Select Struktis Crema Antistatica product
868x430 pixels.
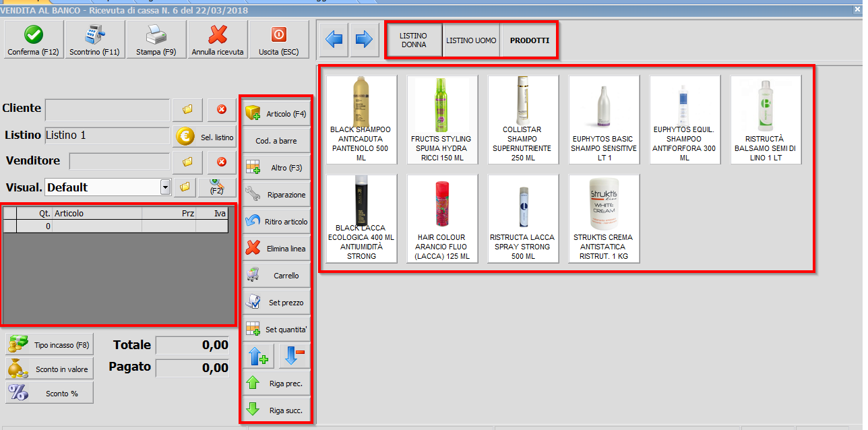(604, 218)
